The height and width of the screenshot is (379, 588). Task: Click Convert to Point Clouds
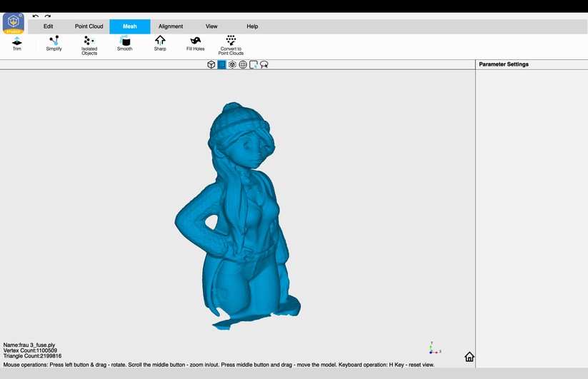[x=231, y=44]
